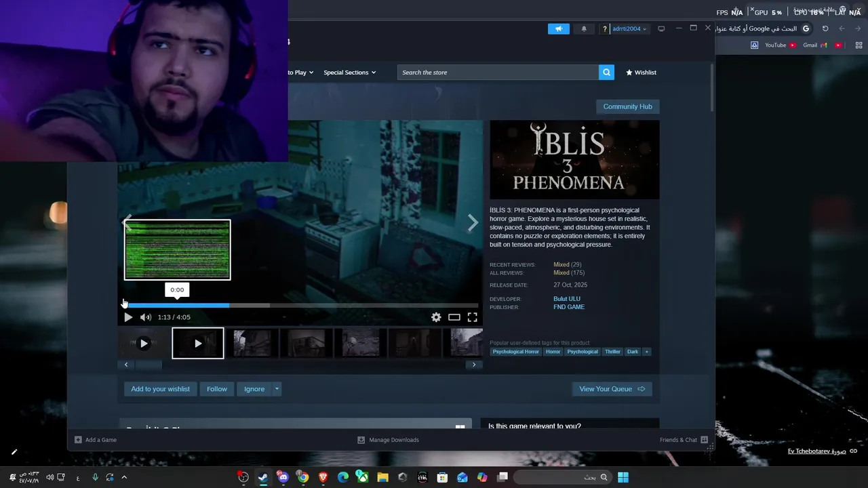The image size is (868, 488).
Task: Show next media with right arrow
Action: pos(473,222)
